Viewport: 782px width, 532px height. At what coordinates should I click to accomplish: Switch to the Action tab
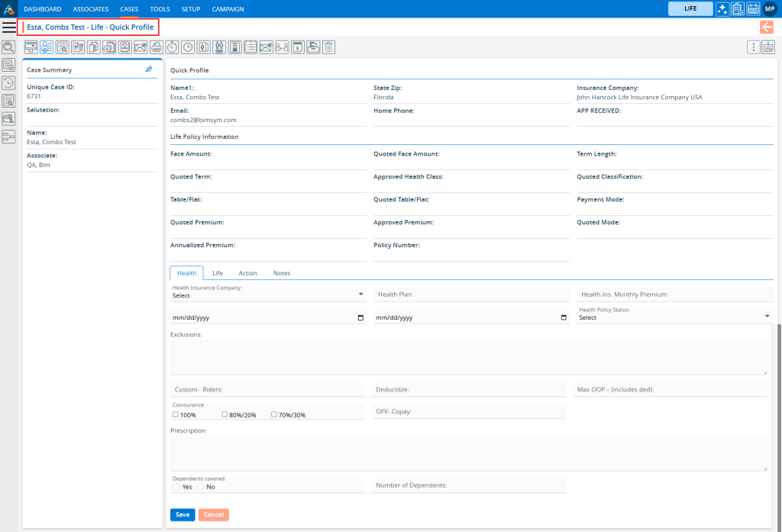[x=247, y=273]
